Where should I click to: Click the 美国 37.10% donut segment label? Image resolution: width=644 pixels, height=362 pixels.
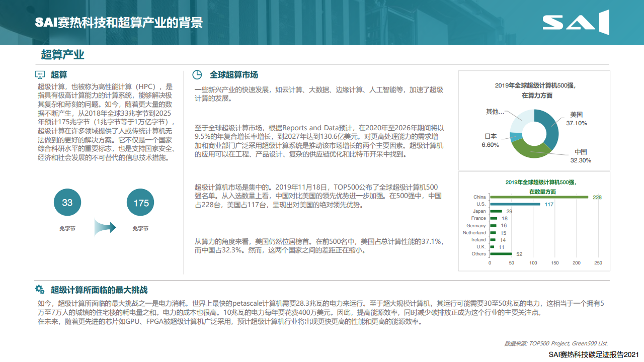576,119
